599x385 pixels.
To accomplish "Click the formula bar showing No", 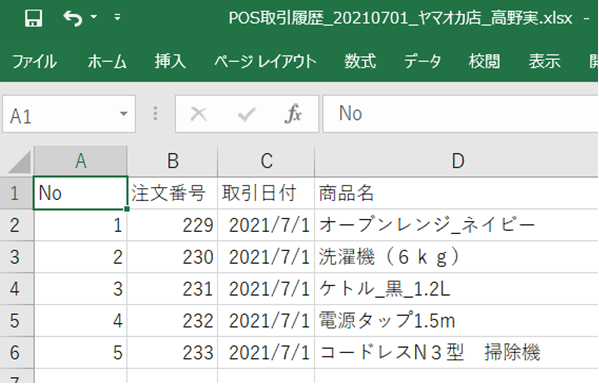I will 460,114.
